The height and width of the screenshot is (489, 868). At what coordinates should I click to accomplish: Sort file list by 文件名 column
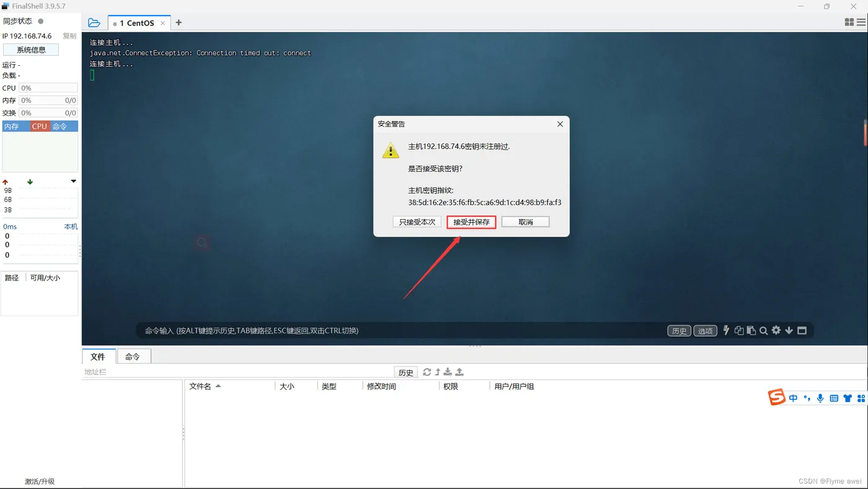[229, 386]
